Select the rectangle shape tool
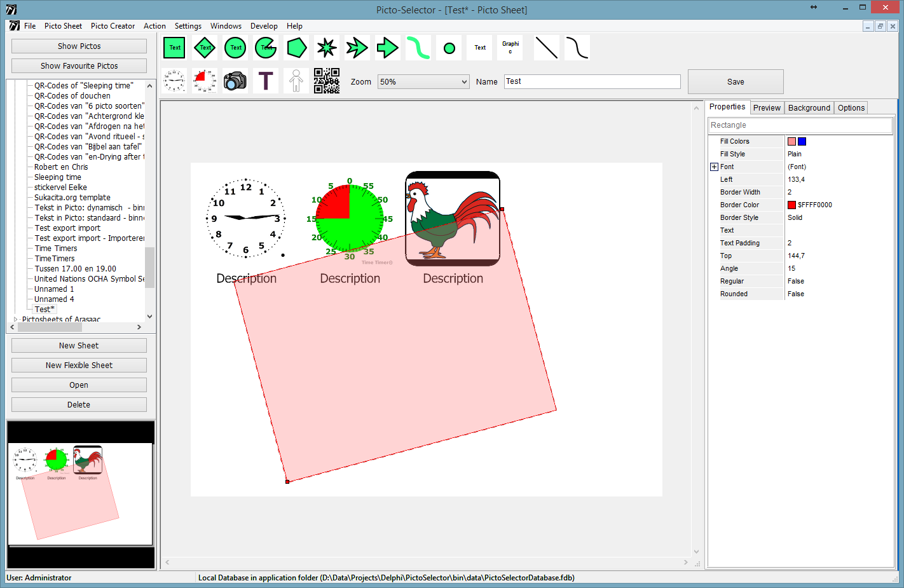 (174, 48)
